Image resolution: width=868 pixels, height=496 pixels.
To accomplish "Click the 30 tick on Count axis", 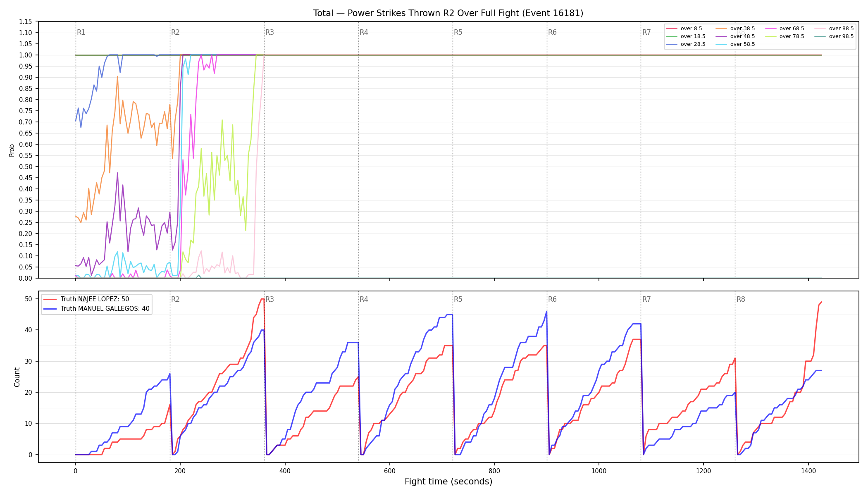I will (x=29, y=361).
